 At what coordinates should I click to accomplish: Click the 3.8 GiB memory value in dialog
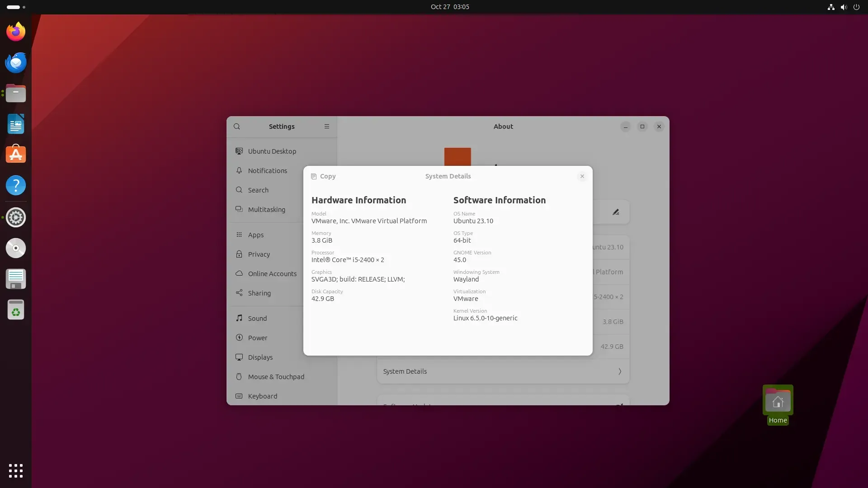tap(321, 240)
